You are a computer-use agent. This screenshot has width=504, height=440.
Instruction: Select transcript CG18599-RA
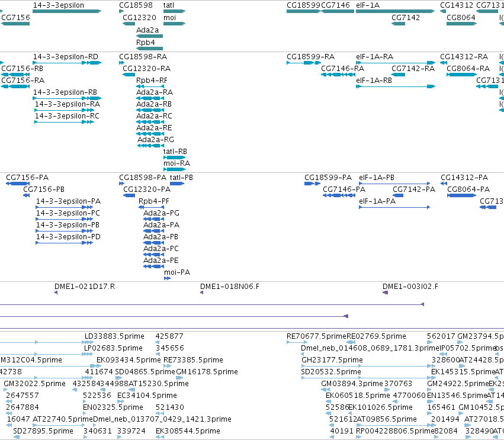(x=303, y=63)
